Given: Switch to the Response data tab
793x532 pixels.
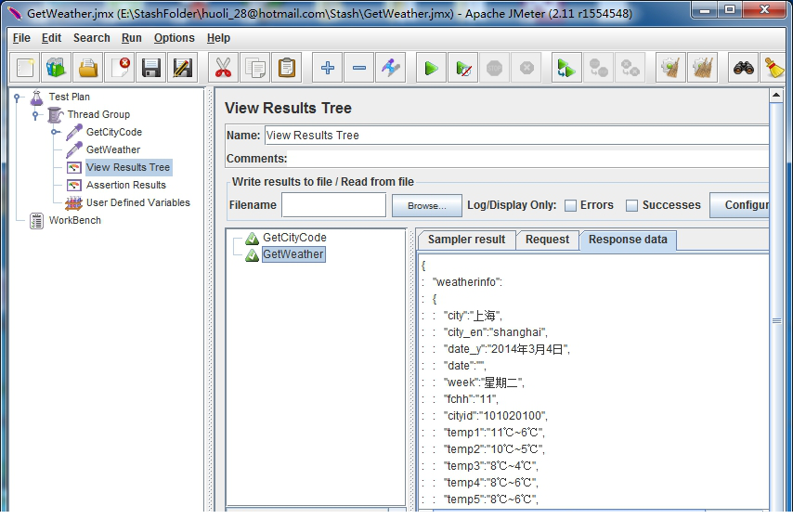Looking at the screenshot, I should 628,240.
